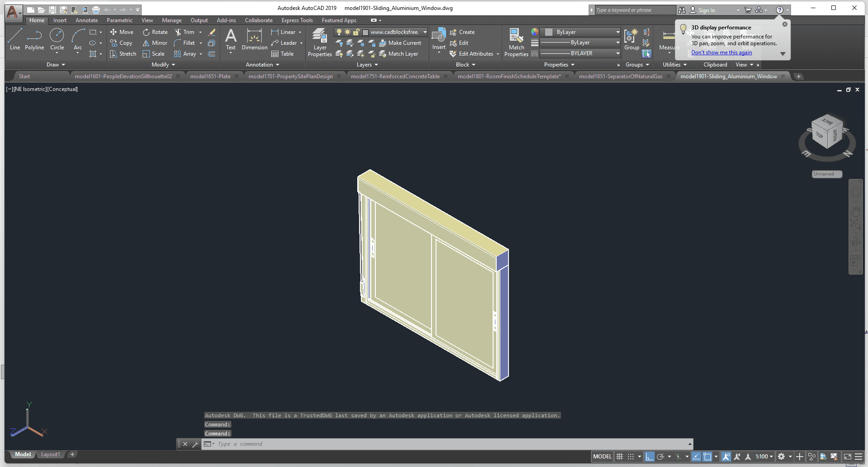Click the Match Properties tool

(x=516, y=43)
